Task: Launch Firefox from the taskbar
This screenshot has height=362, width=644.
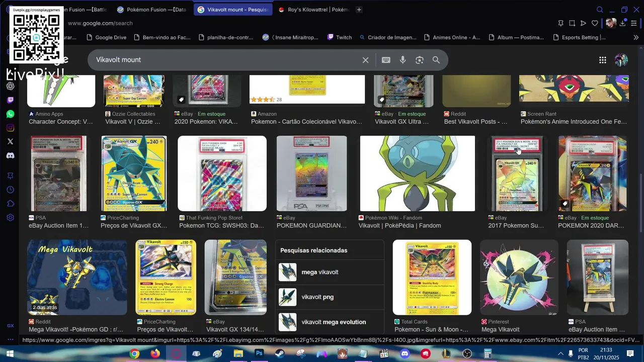Action: [155, 354]
